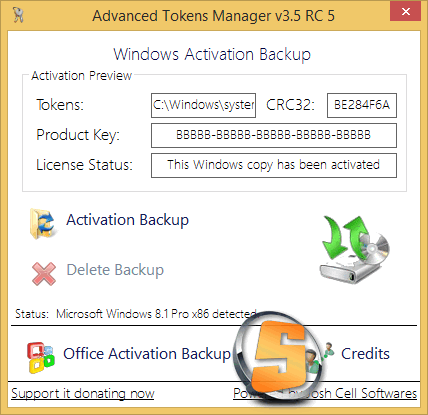Click the orange S watermark logo
This screenshot has width=428, height=415.
pos(278,356)
